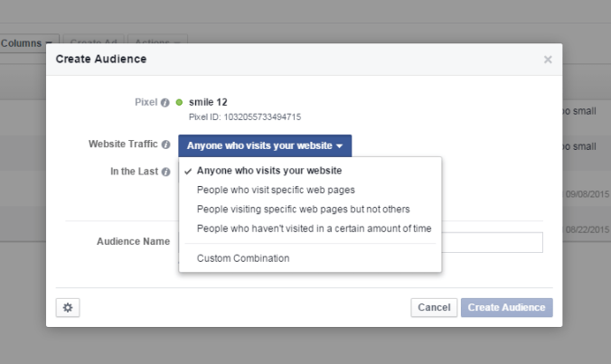This screenshot has width=611, height=364.
Task: Expand the Website Traffic dropdown button
Action: [x=265, y=145]
